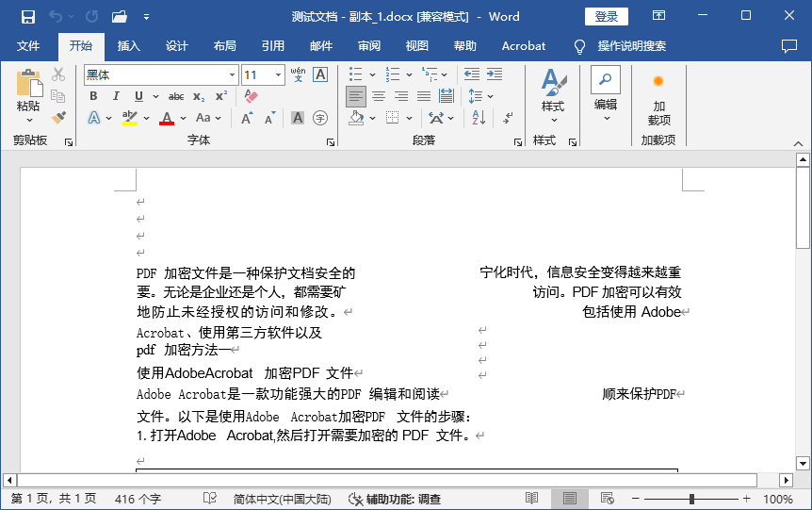The height and width of the screenshot is (510, 812).
Task: Toggle show/hide paragraph marks
Action: pos(508,118)
